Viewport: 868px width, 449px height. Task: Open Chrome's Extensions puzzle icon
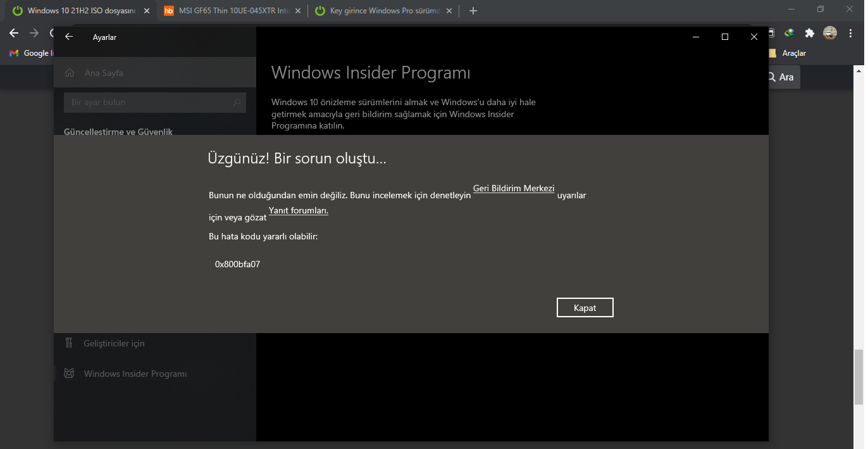pos(809,33)
